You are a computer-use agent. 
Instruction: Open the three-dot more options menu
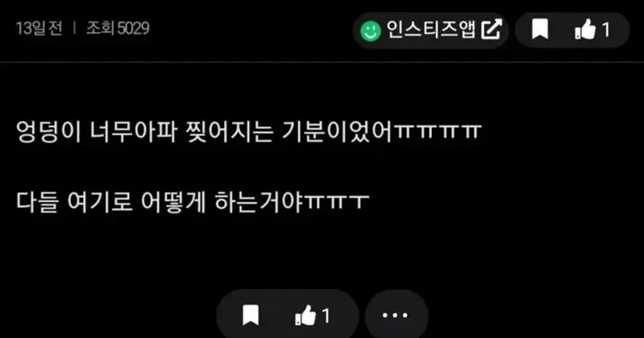[397, 315]
